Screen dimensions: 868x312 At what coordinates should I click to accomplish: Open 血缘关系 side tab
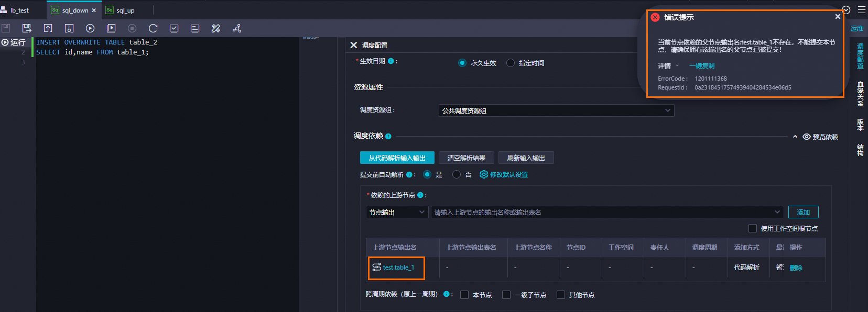860,94
